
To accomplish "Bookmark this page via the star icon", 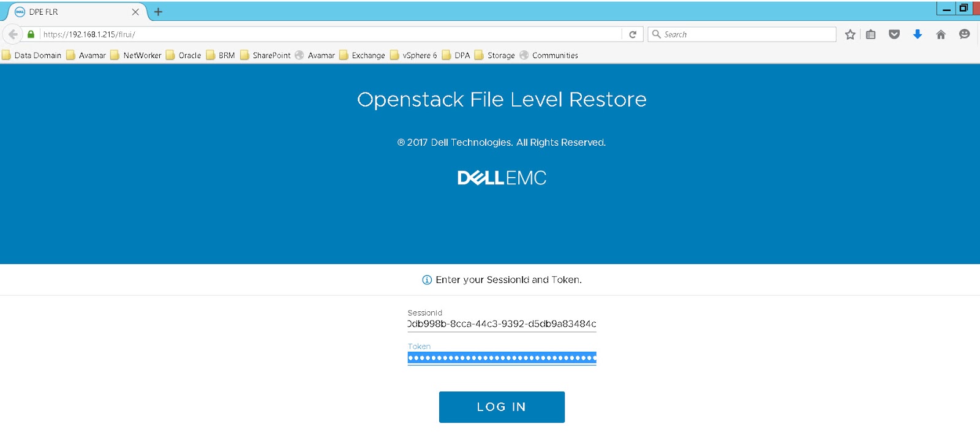I will point(851,34).
